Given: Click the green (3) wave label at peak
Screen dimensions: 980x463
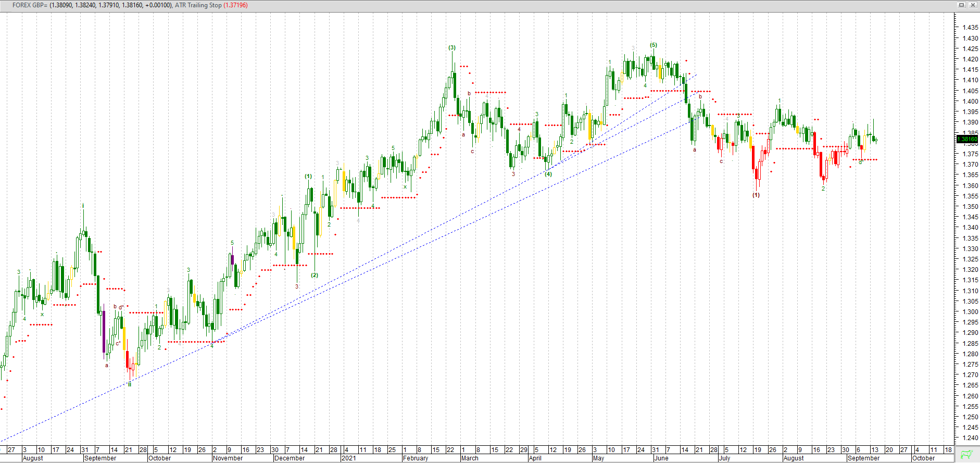Looking at the screenshot, I should point(452,47).
